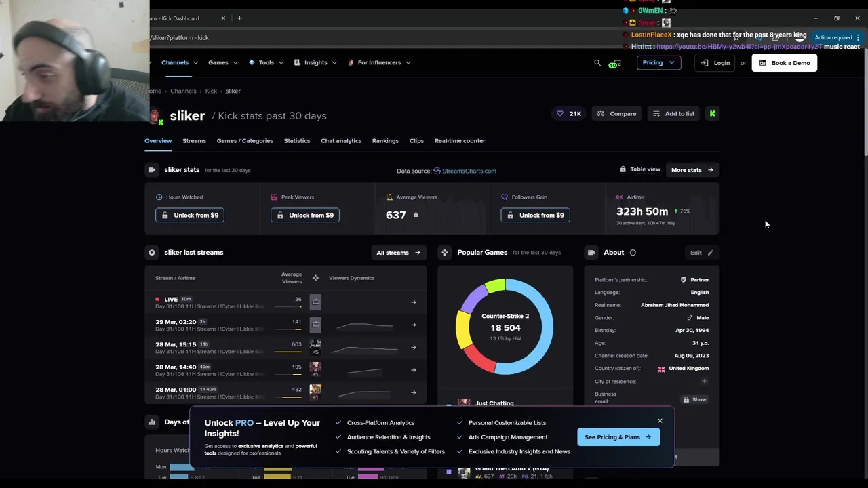This screenshot has height=488, width=868.
Task: Open the Rankings tab
Action: [385, 141]
